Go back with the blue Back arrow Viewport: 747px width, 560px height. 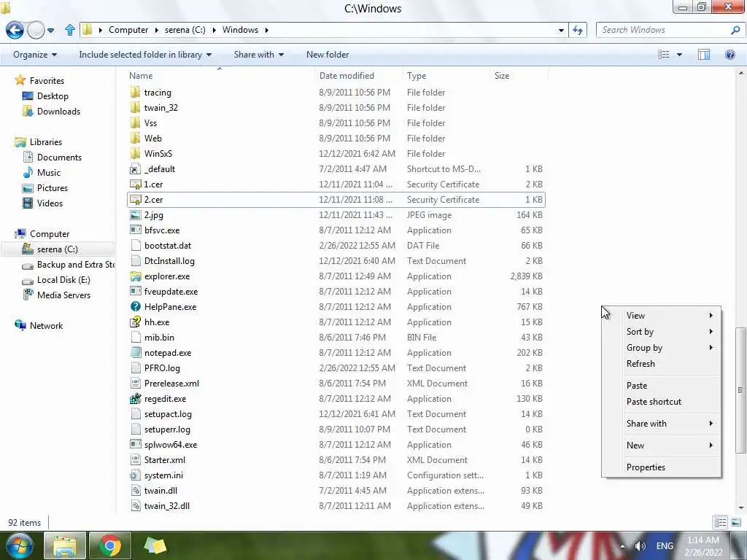click(x=15, y=30)
